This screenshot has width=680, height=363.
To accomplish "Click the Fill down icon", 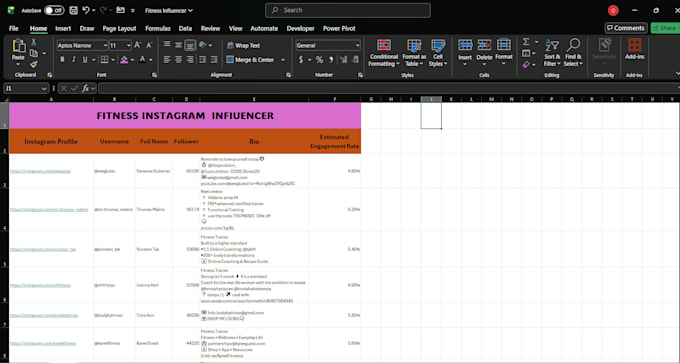I will pyautogui.click(x=526, y=53).
